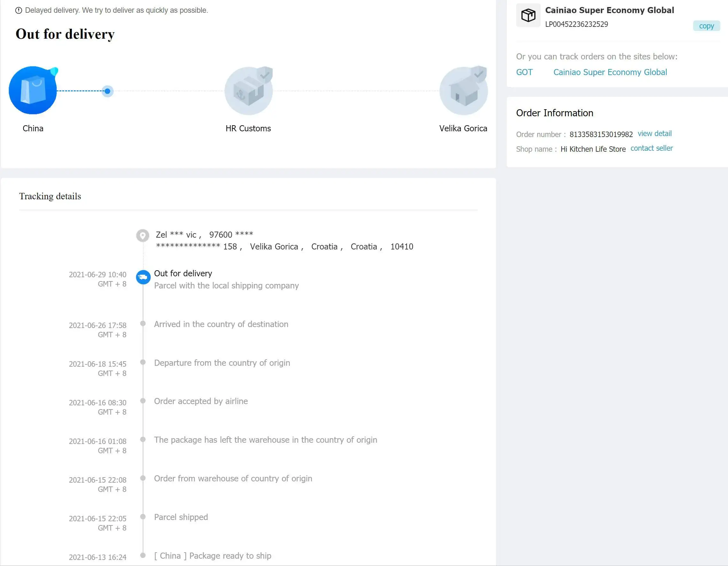Click the Parcel shipped timeline marker
Screen dimensions: 728x566
pyautogui.click(x=143, y=516)
